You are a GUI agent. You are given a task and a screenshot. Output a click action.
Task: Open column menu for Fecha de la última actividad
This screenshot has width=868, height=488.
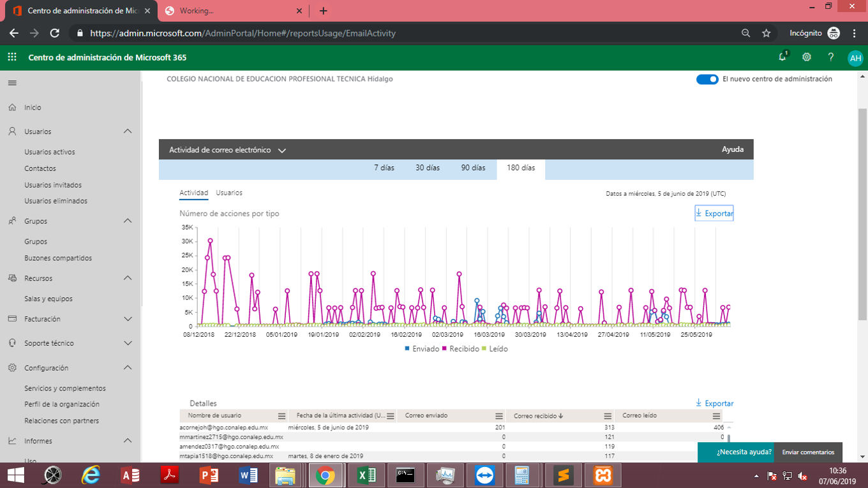391,416
